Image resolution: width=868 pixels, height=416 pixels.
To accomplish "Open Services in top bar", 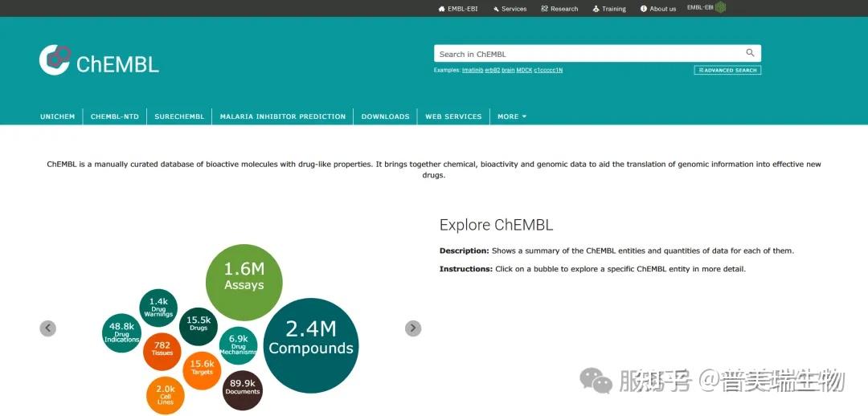I will (x=510, y=9).
